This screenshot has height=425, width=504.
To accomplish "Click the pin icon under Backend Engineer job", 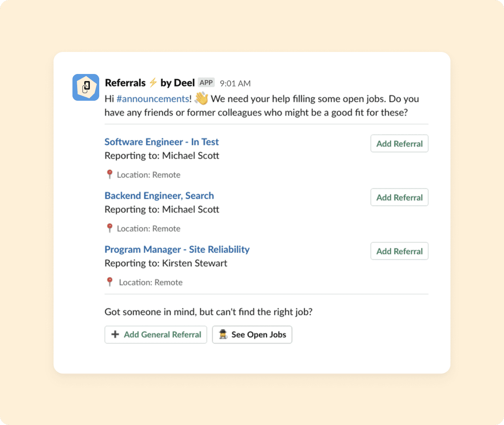I will click(110, 228).
